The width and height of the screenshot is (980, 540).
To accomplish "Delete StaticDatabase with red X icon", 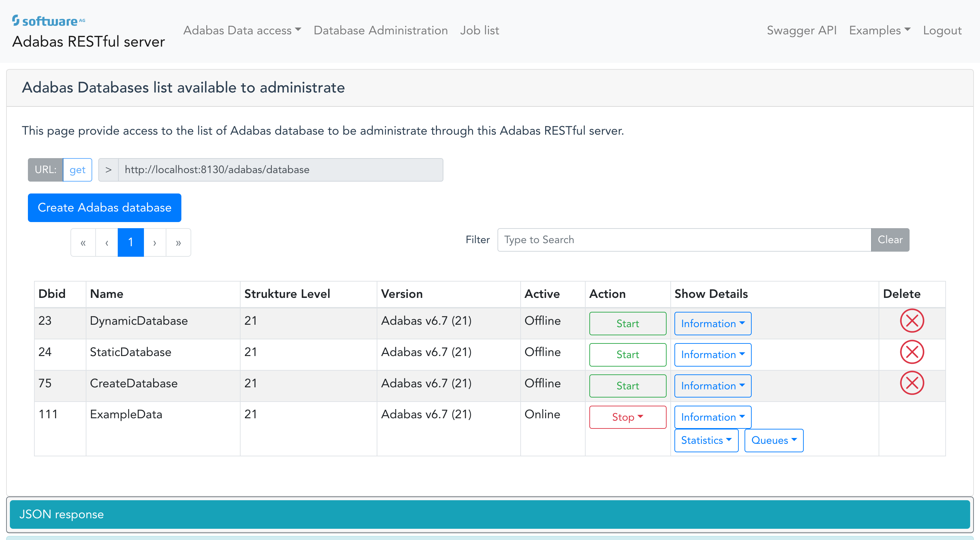I will (x=912, y=352).
